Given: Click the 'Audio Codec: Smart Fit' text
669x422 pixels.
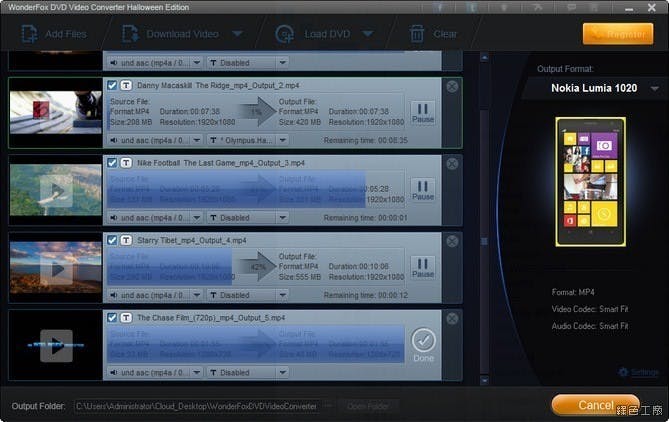Looking at the screenshot, I should click(590, 326).
